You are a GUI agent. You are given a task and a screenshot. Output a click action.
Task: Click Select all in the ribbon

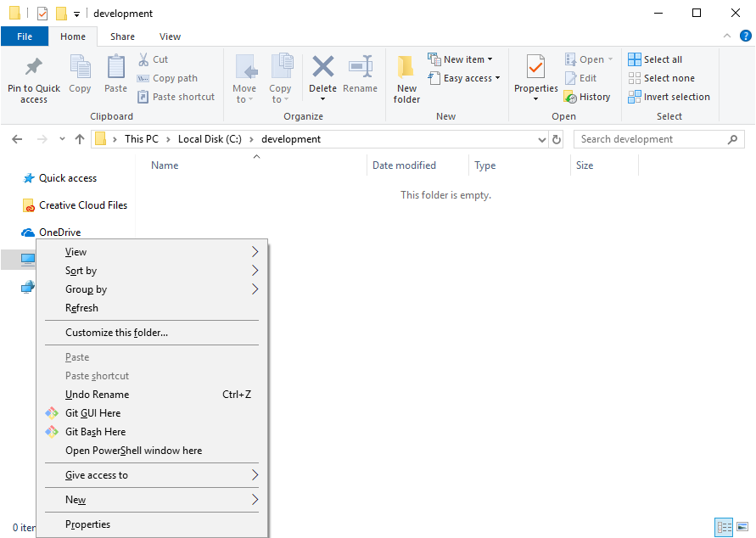click(x=655, y=59)
